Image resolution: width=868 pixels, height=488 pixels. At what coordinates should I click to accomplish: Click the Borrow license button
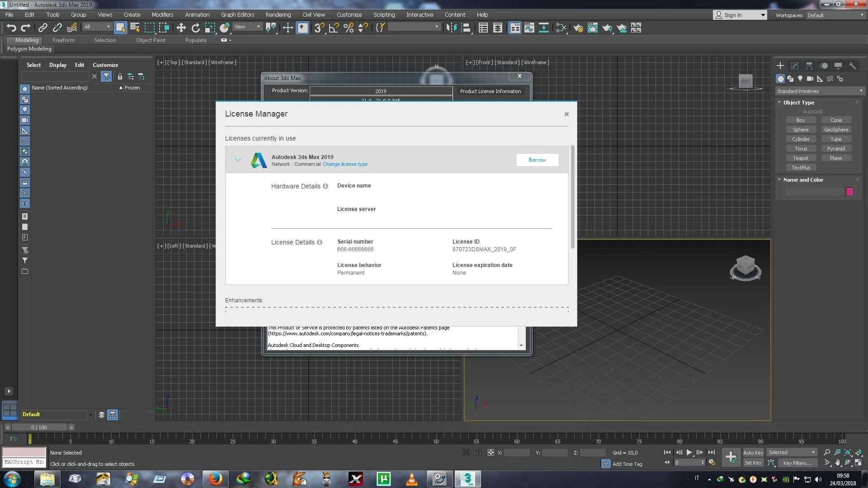(x=537, y=160)
